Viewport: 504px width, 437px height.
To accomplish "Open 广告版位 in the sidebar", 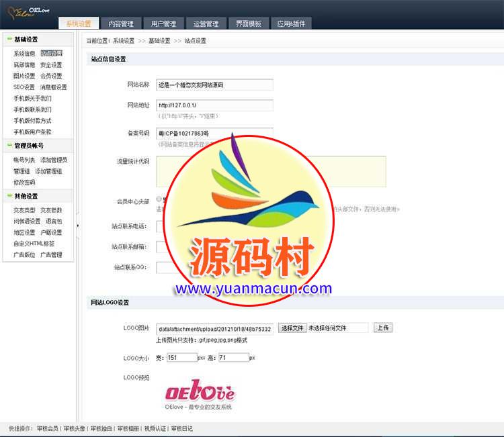I will [x=24, y=255].
